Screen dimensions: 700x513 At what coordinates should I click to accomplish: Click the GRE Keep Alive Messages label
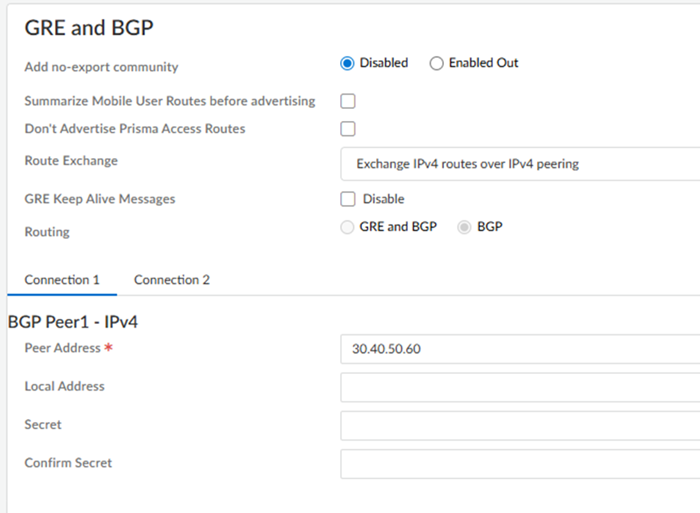click(x=100, y=199)
